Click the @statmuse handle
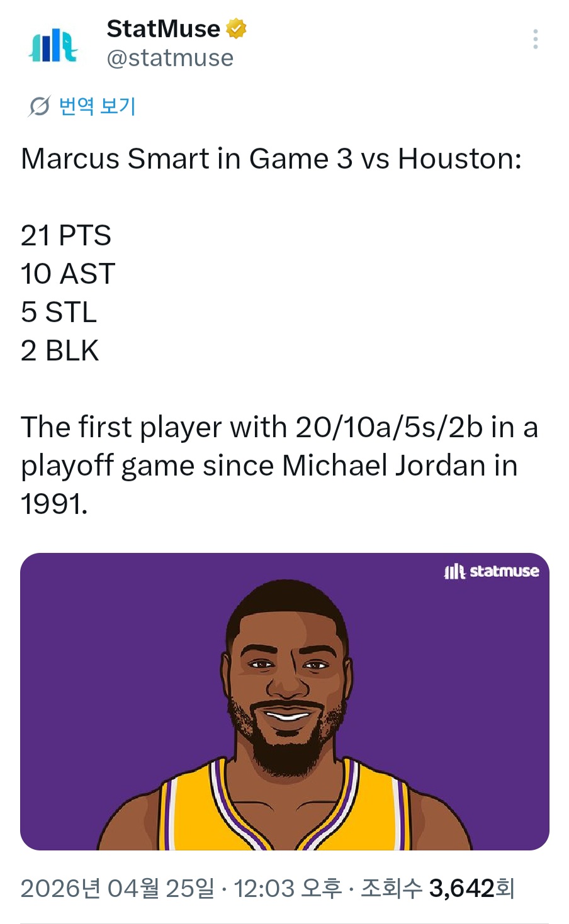 click(170, 58)
